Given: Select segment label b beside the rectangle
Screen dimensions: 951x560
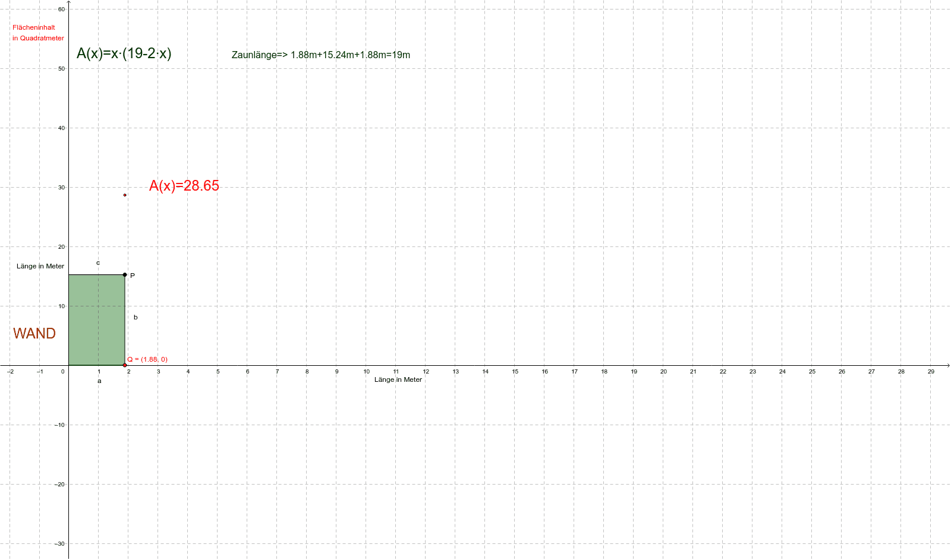Looking at the screenshot, I should (136, 317).
